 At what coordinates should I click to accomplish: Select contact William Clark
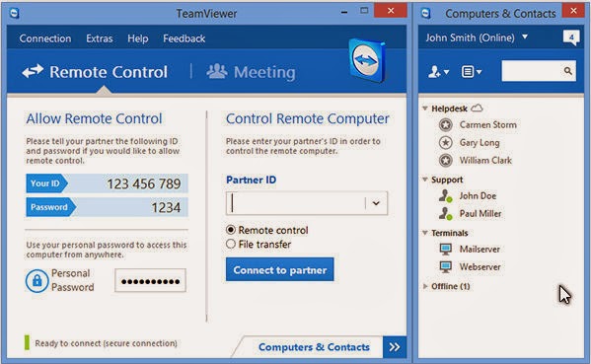tap(485, 160)
